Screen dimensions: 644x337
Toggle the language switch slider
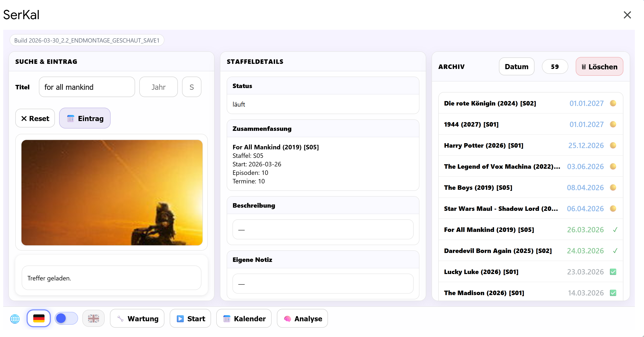pyautogui.click(x=66, y=318)
